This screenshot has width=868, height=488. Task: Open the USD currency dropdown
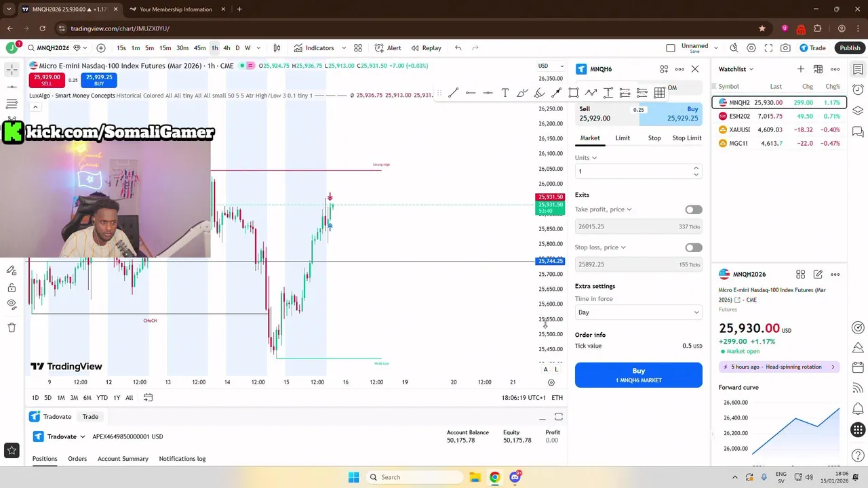coord(551,66)
